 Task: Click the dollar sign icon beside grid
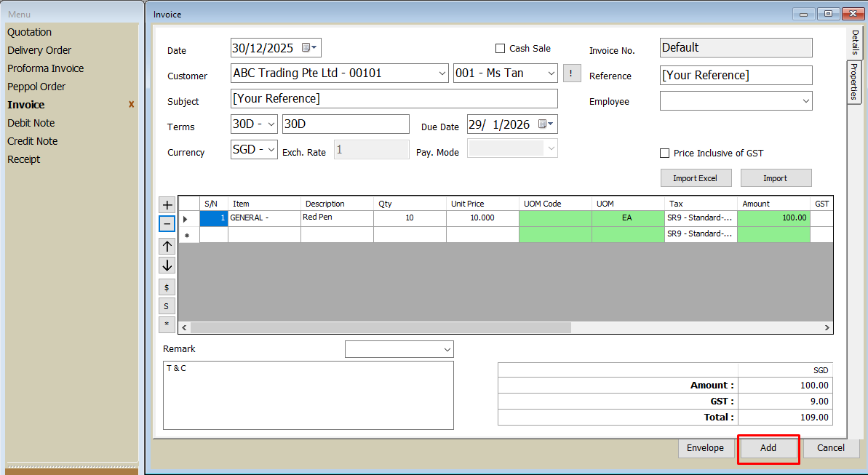pos(167,287)
